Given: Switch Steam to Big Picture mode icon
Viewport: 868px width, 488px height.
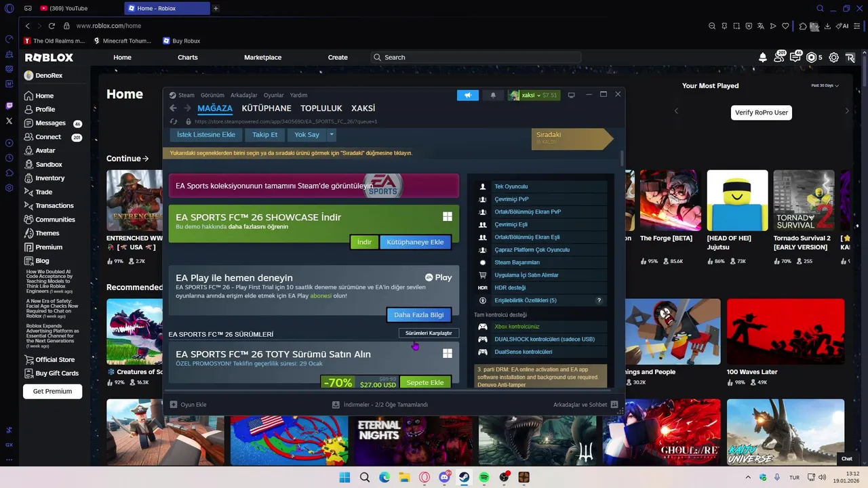Looking at the screenshot, I should click(571, 95).
